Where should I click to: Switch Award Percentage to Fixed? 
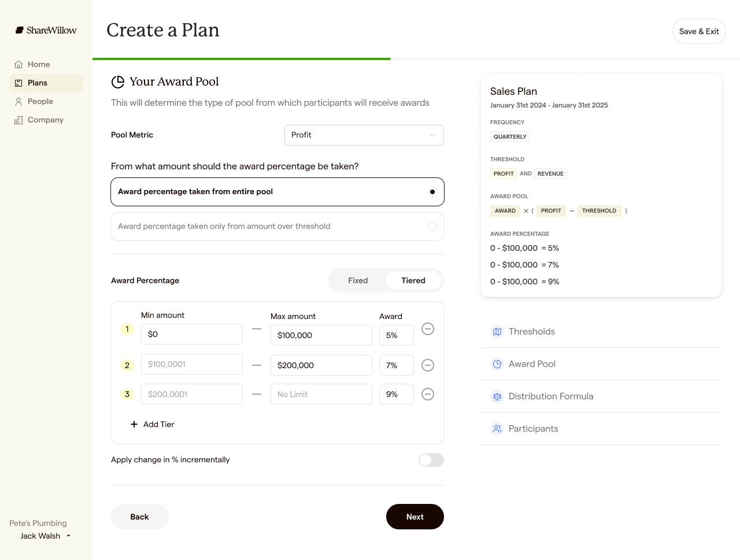[x=358, y=280]
